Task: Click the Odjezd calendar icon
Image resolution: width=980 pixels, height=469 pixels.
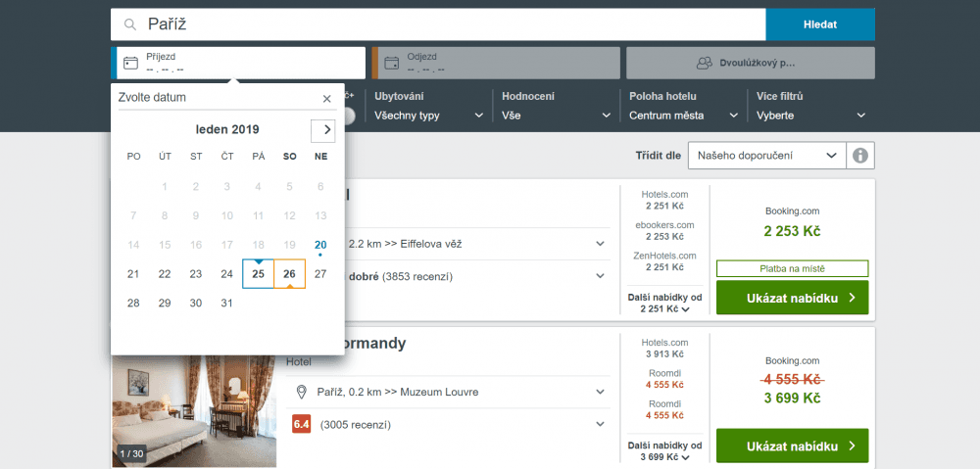Action: 391,63
